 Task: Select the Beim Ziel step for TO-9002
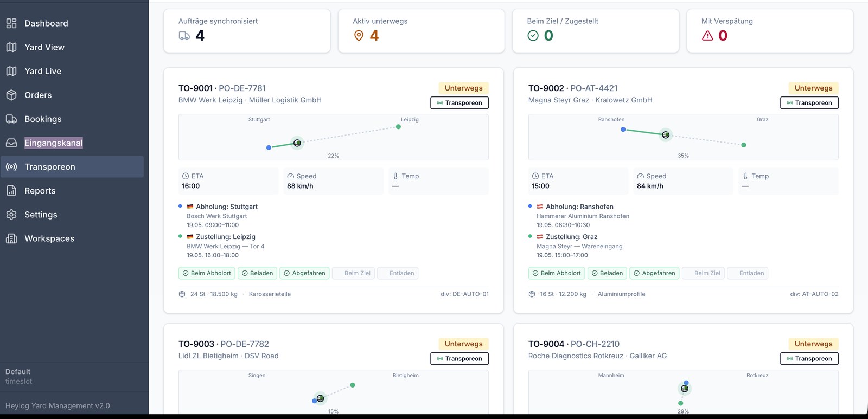tap(703, 273)
